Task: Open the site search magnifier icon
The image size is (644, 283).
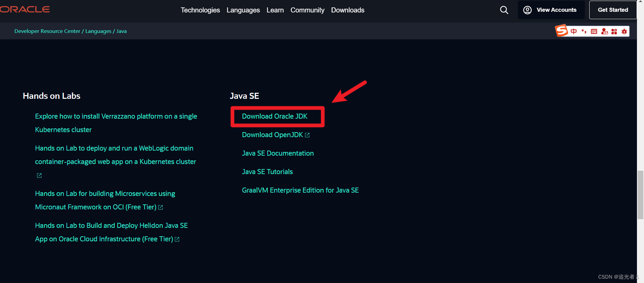Action: (504, 10)
